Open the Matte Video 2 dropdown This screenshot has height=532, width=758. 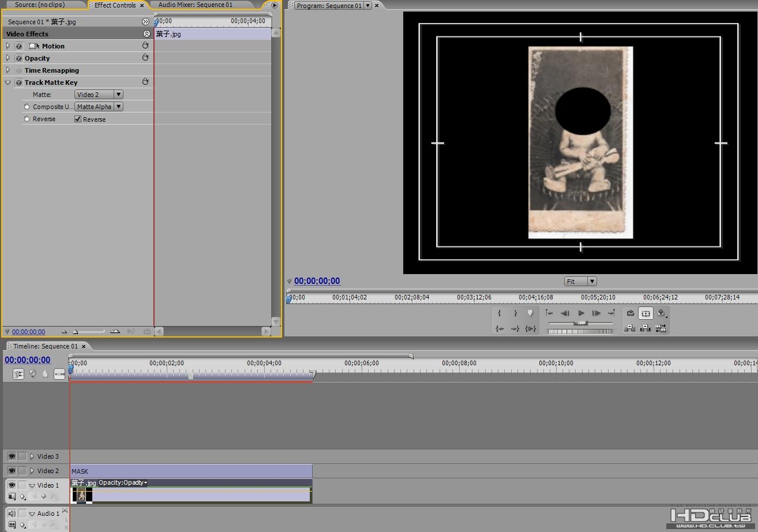pyautogui.click(x=99, y=95)
